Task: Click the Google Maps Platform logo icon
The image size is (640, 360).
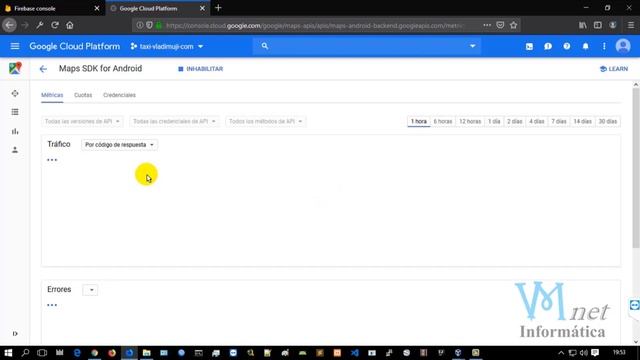Action: pyautogui.click(x=15, y=68)
